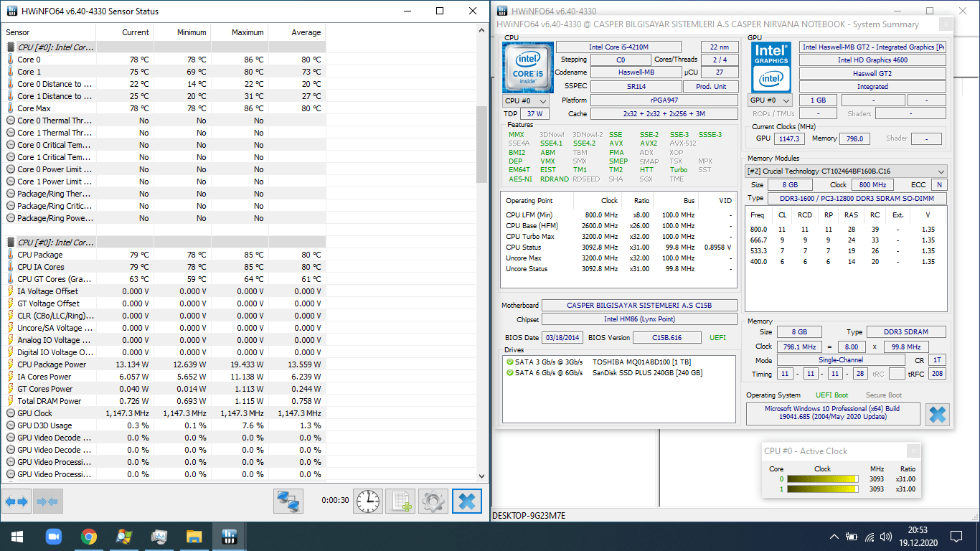Open File Explorer from the taskbar
This screenshot has width=980, height=551.
coord(194,536)
